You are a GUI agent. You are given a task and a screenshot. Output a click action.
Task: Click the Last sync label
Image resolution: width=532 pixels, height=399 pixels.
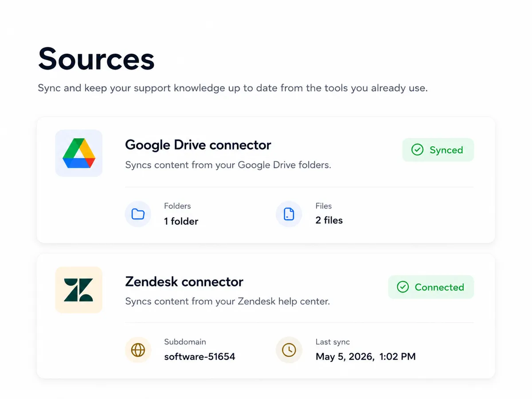coord(333,342)
